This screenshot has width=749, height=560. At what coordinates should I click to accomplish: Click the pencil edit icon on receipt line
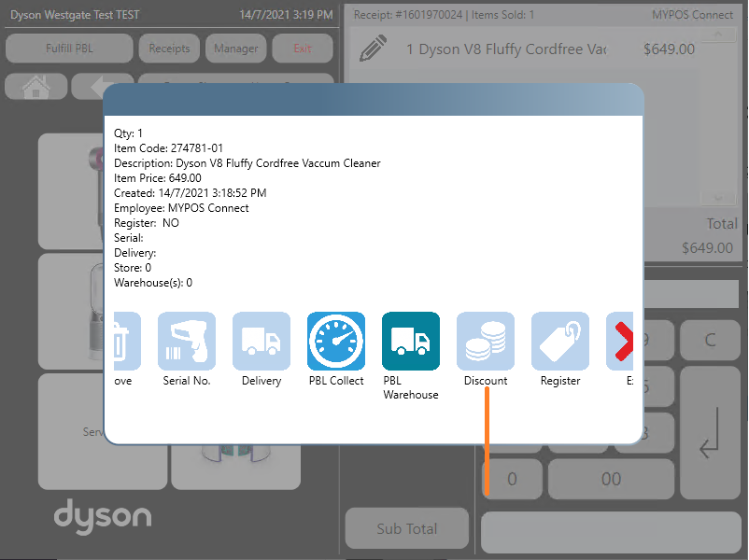[373, 49]
